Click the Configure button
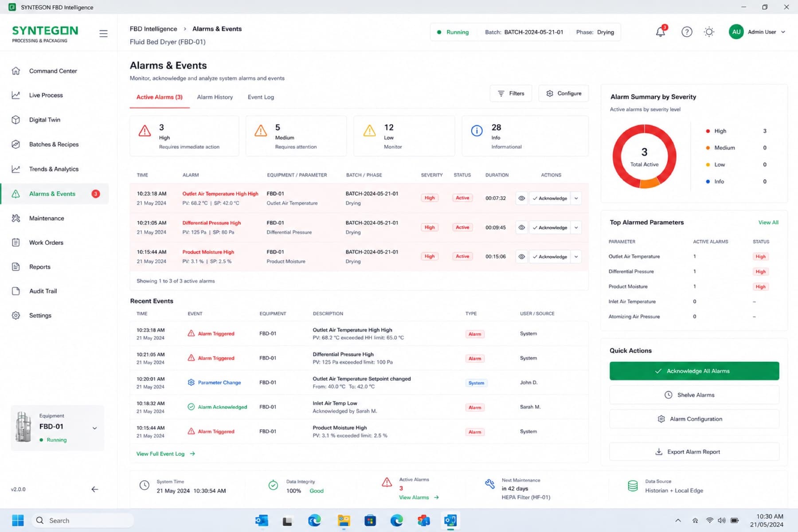This screenshot has width=798, height=532. (563, 94)
